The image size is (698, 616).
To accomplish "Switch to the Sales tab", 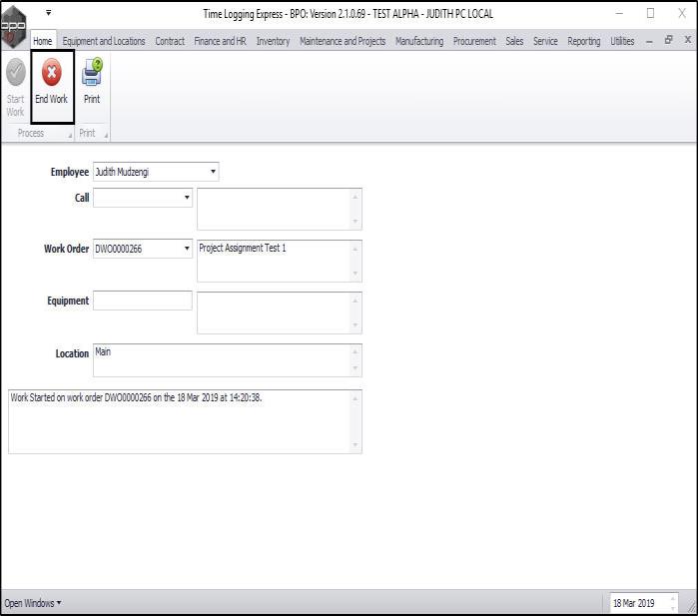I will click(514, 41).
